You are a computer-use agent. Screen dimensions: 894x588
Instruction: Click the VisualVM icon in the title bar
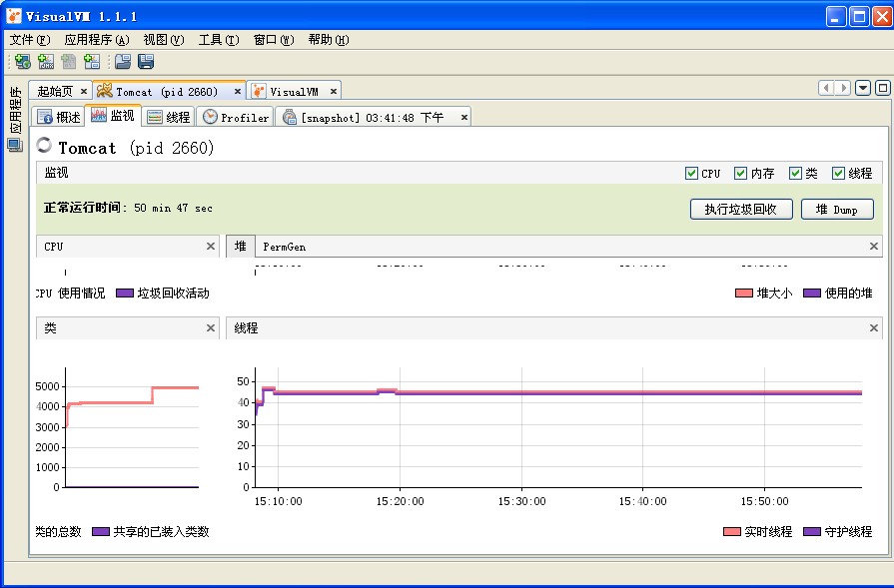[x=14, y=16]
